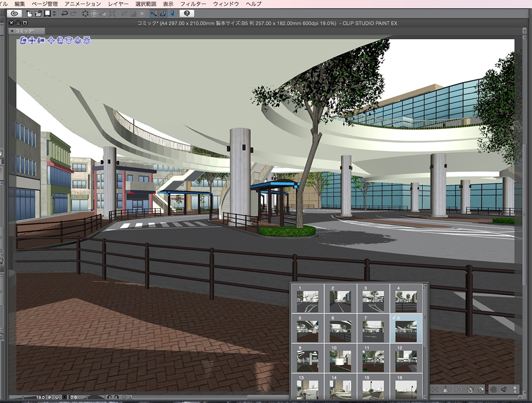The image size is (532, 403).
Task: Open CLIP STUDIO support question-mark button
Action: coord(187,14)
